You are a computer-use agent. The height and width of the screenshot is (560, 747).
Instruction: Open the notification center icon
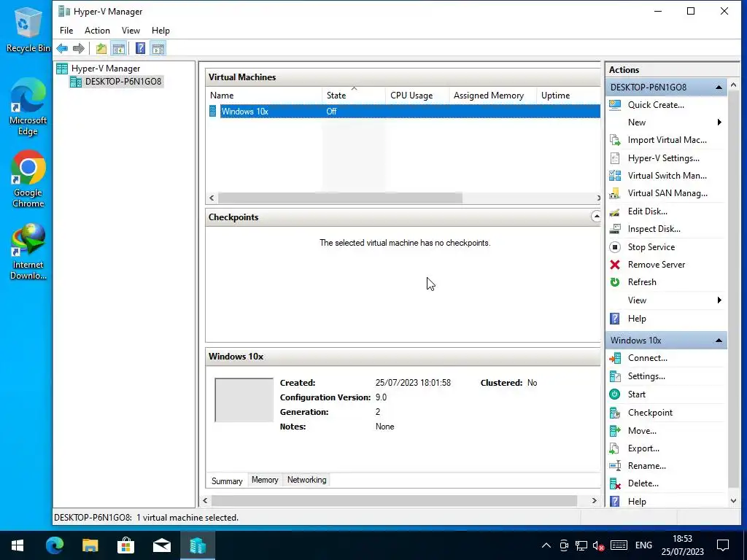pyautogui.click(x=723, y=545)
